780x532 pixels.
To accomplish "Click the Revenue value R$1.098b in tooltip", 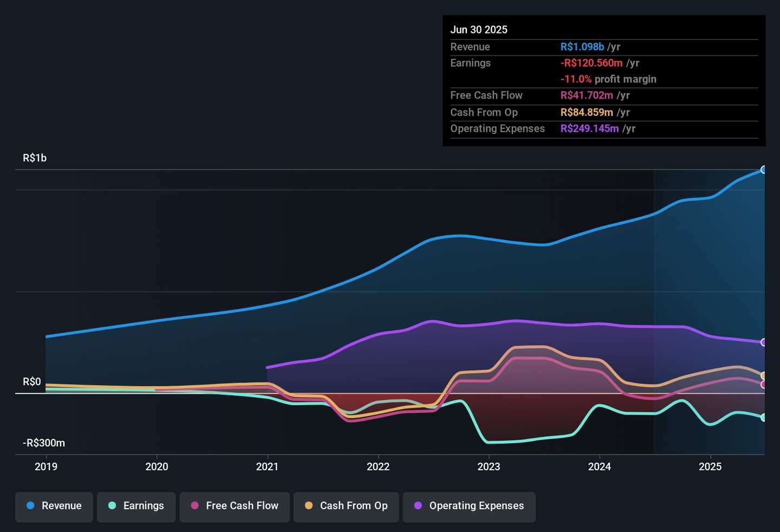I will point(582,47).
